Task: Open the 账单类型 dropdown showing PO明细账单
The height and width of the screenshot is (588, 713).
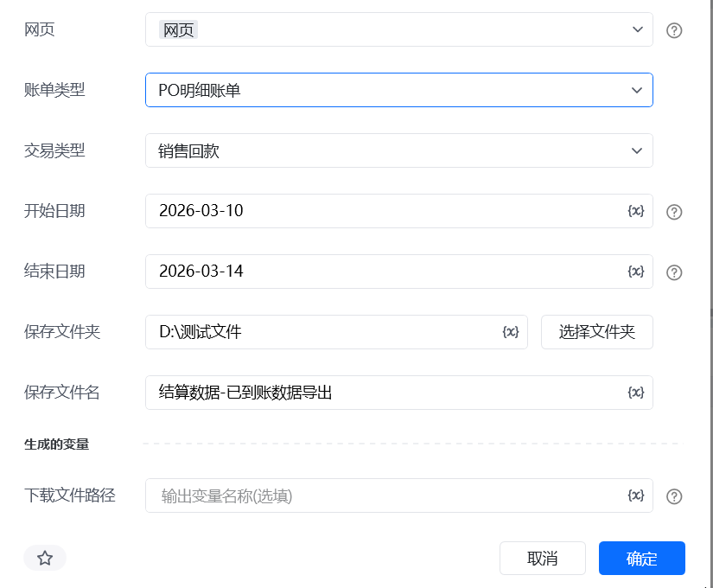Action: pos(398,90)
